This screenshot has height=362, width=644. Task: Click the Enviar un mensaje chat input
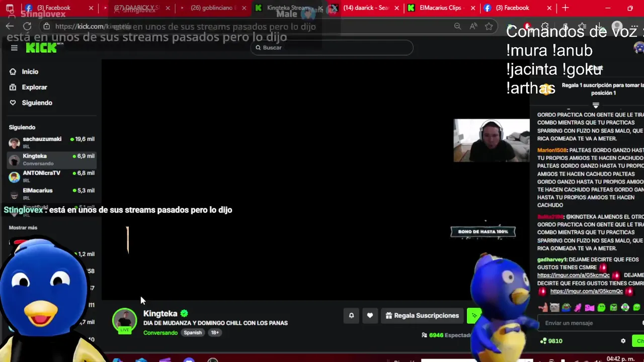pyautogui.click(x=590, y=323)
